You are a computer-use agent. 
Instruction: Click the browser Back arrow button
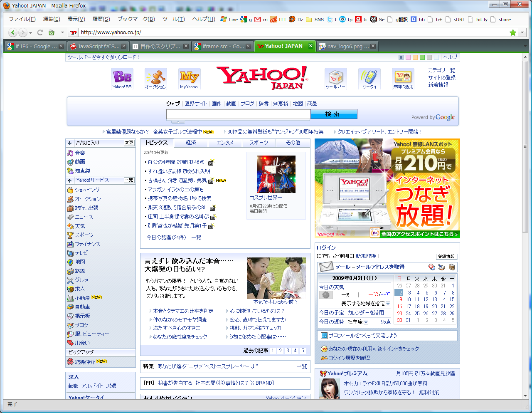coord(13,32)
